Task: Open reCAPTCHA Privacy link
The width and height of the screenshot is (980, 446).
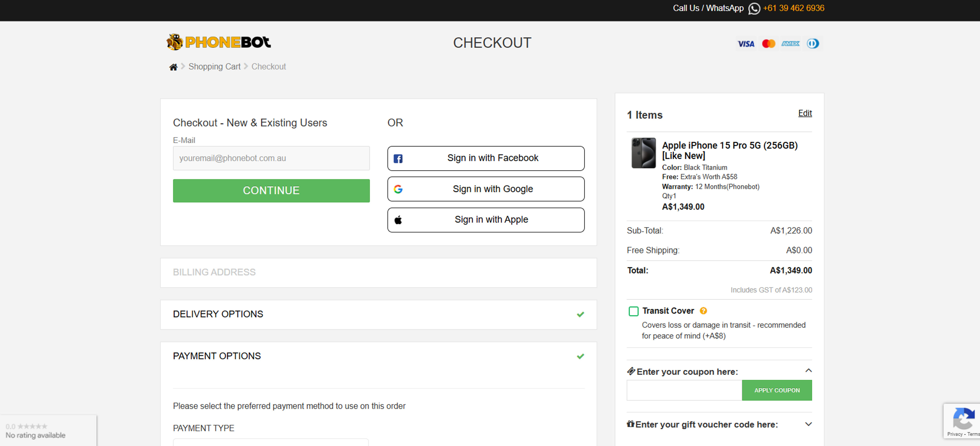Action: (954, 434)
